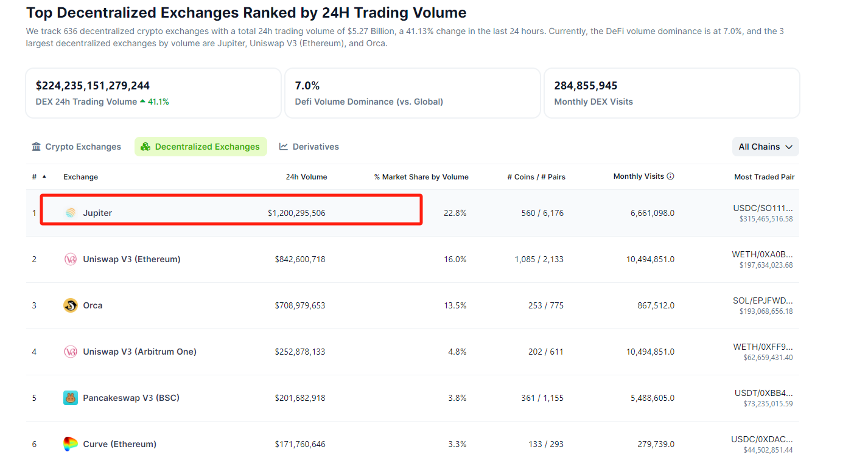Click the Monthly DEX Visits card
868x455 pixels.
click(x=671, y=93)
